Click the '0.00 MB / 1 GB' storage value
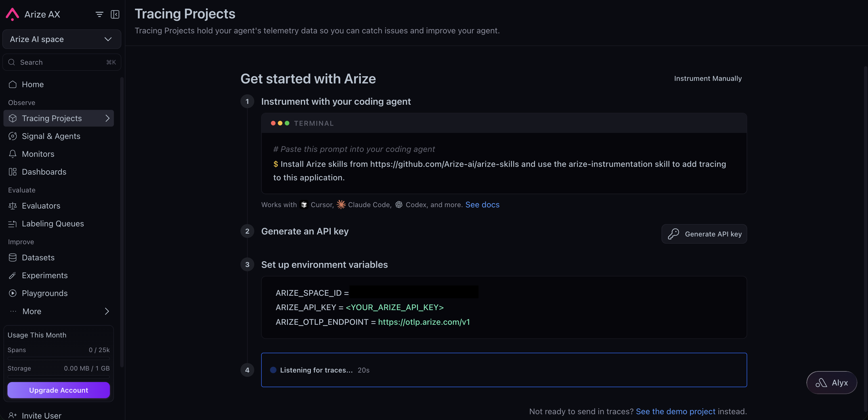The image size is (868, 420). (87, 369)
